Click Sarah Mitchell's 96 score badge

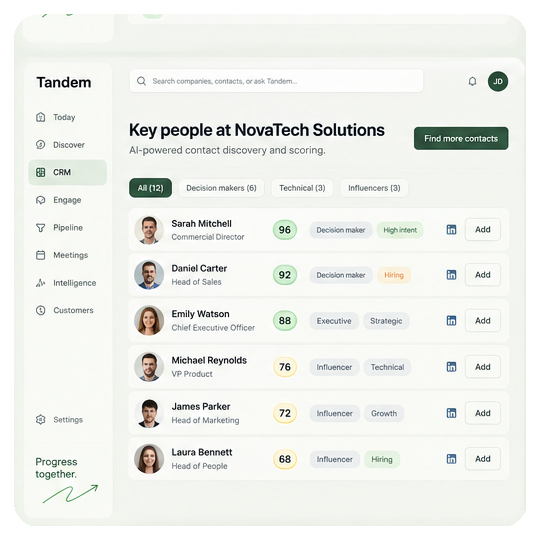(285, 230)
